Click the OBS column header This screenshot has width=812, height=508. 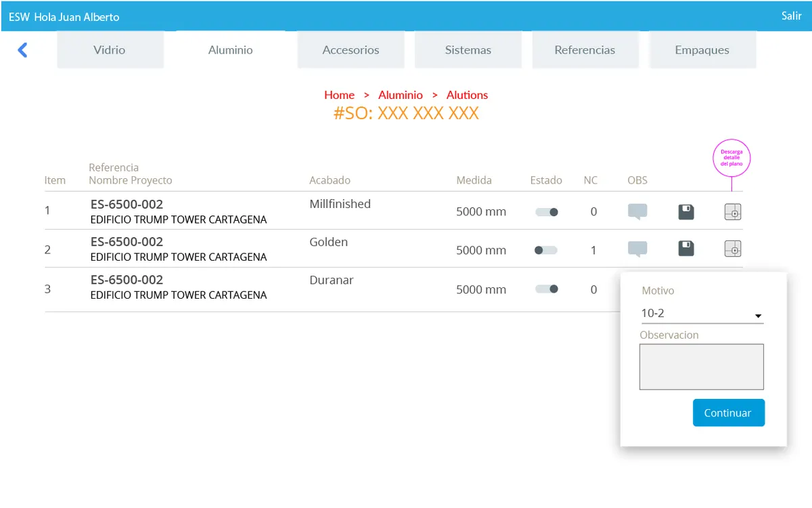(x=637, y=180)
